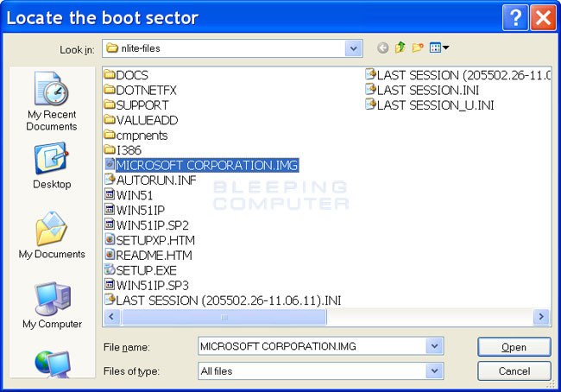The height and width of the screenshot is (392, 561).
Task: Select the SETUP.EXE file
Action: click(140, 270)
